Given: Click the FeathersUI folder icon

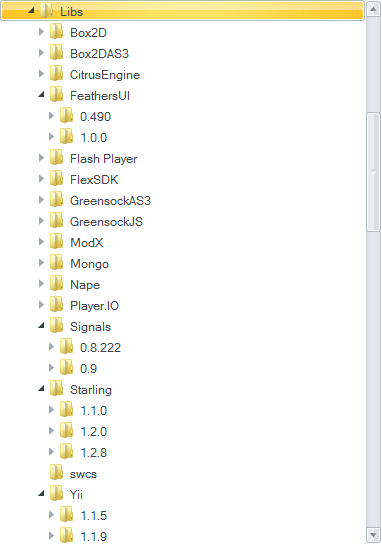Looking at the screenshot, I should 57,95.
